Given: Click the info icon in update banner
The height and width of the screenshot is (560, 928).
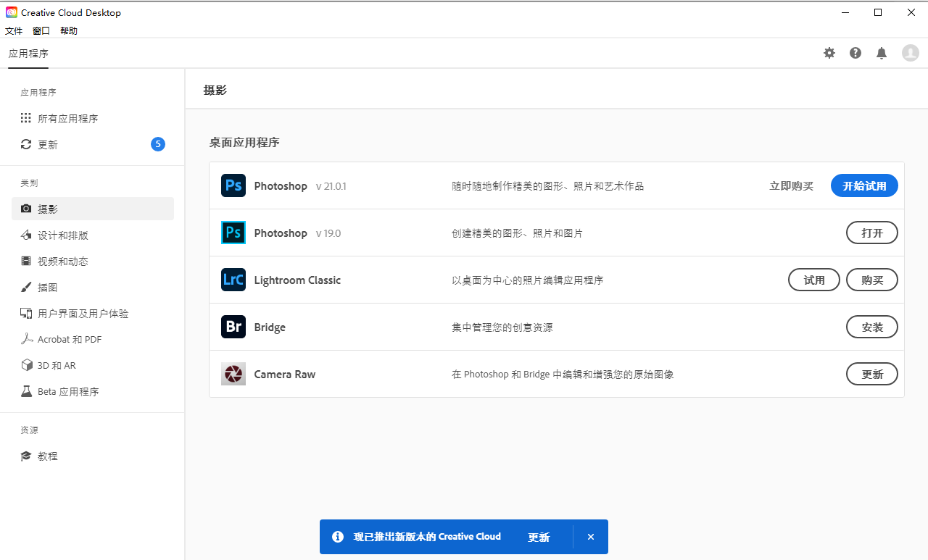Looking at the screenshot, I should point(338,537).
